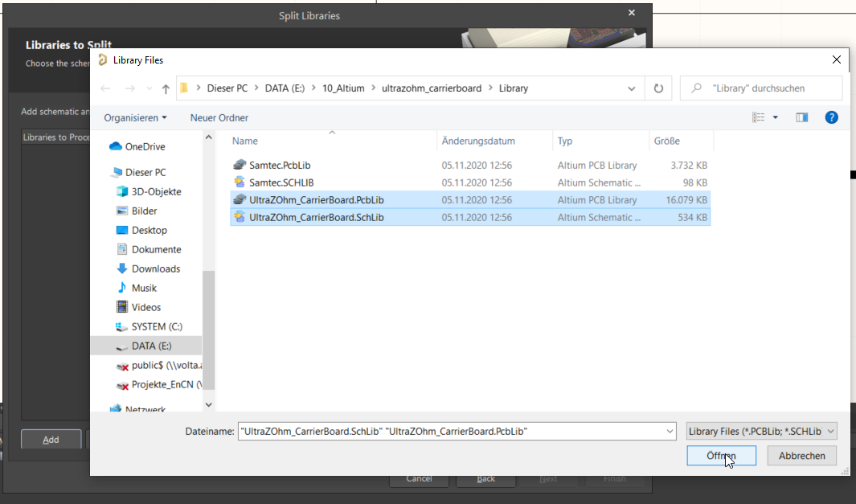Sort files by the Änderungsdatum column header

(x=478, y=141)
